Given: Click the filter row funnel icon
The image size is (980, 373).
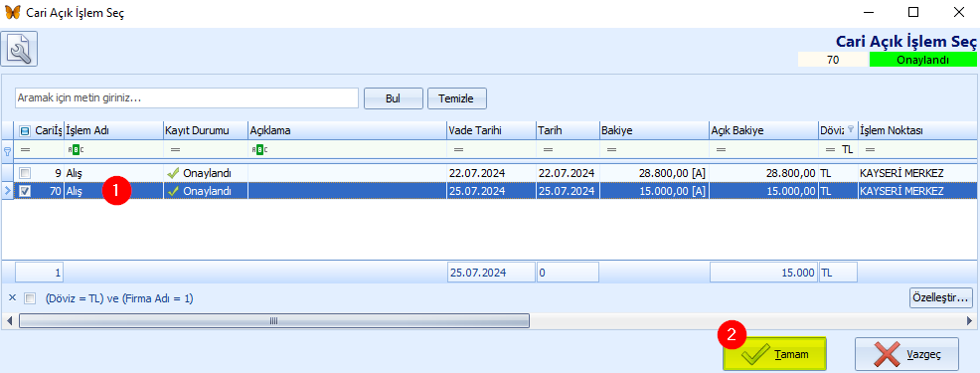Looking at the screenshot, I should pyautogui.click(x=8, y=150).
